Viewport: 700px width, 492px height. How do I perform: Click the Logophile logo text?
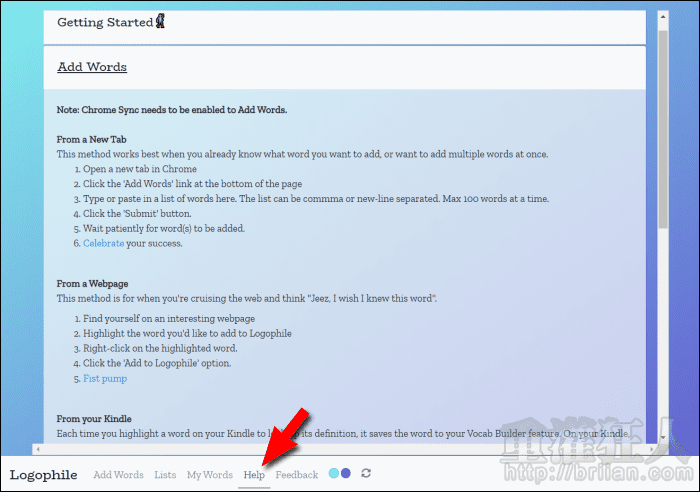point(43,475)
